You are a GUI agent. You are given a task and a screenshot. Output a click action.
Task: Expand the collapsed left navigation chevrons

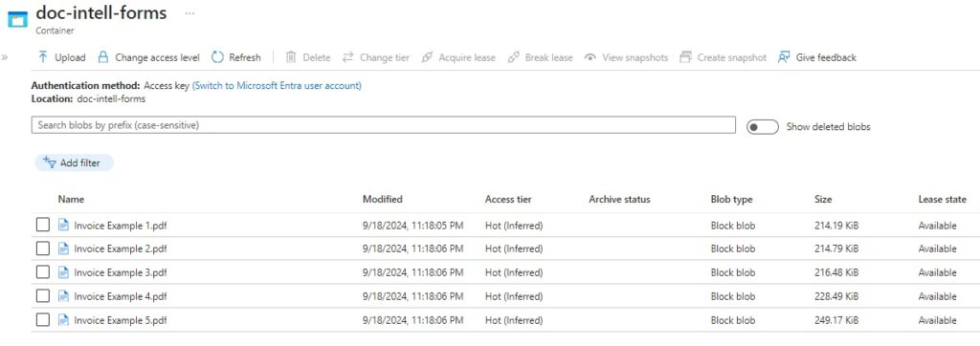click(x=5, y=57)
